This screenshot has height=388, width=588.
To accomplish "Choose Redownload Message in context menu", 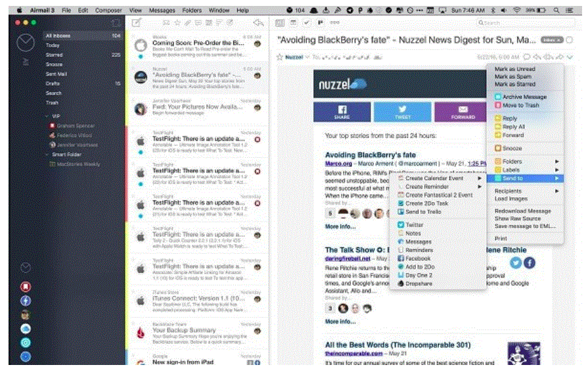I will (525, 211).
